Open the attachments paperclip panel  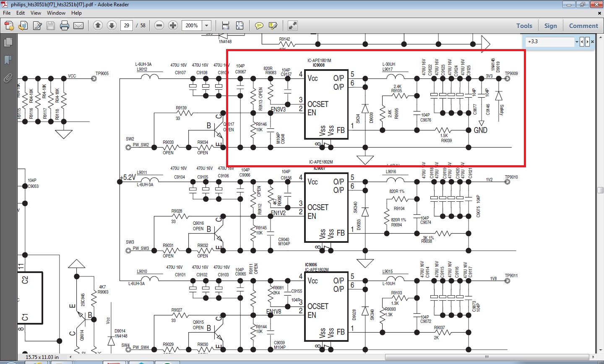coord(8,78)
